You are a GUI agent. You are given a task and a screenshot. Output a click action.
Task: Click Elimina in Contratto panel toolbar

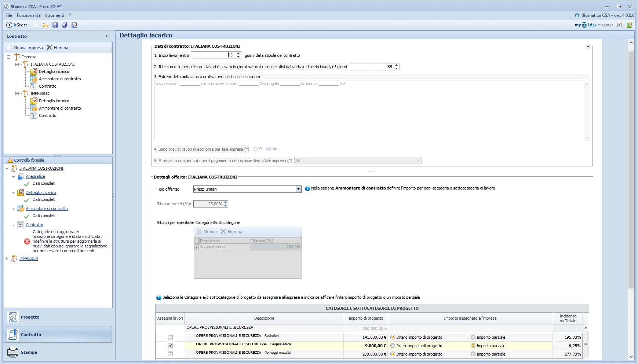point(58,48)
